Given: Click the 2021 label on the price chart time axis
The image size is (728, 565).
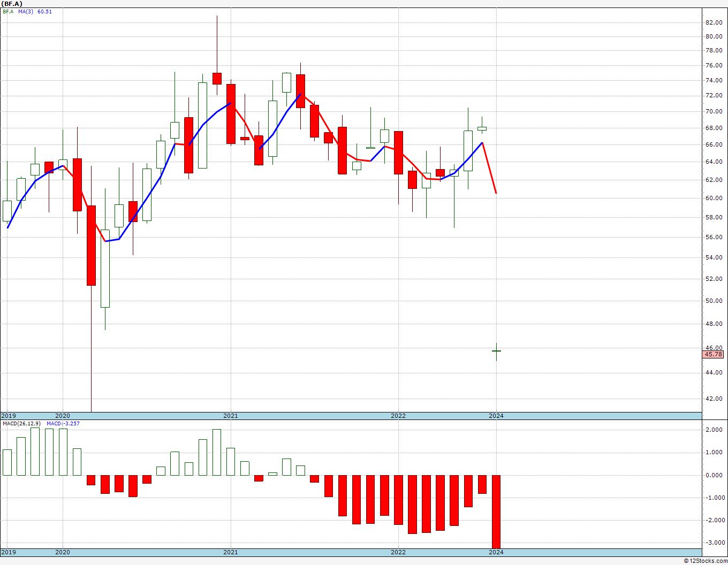Looking at the screenshot, I should 231,416.
